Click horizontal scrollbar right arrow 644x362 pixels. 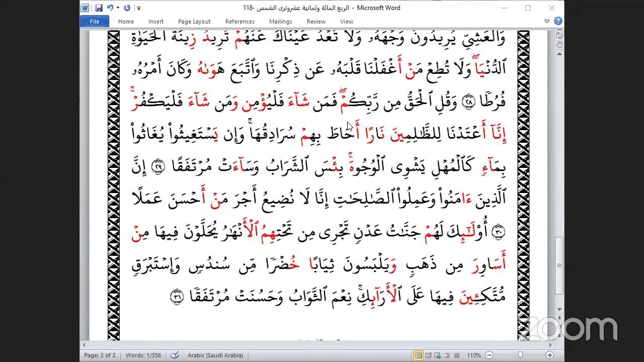[550, 345]
